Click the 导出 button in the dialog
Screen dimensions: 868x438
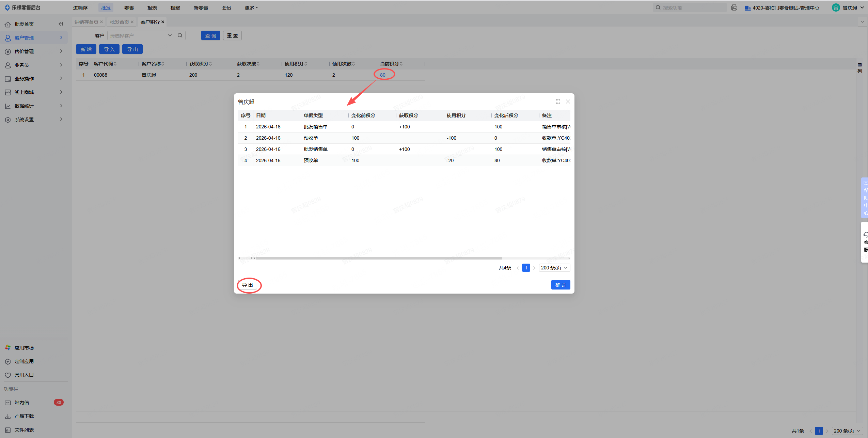pyautogui.click(x=248, y=285)
